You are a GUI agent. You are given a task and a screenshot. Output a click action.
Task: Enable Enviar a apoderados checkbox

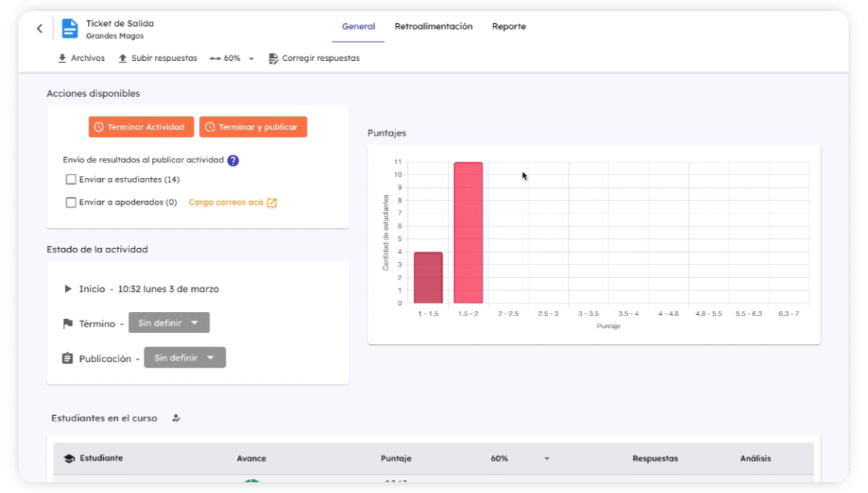pyautogui.click(x=71, y=203)
